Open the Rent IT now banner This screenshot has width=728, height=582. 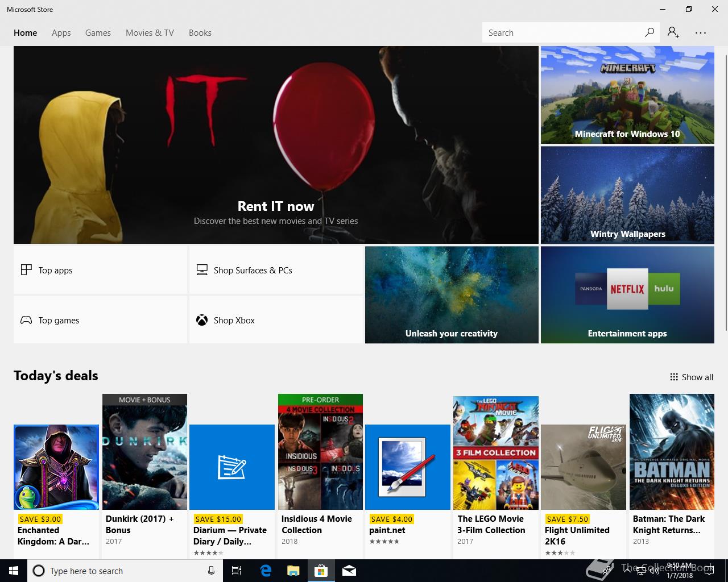(276, 145)
